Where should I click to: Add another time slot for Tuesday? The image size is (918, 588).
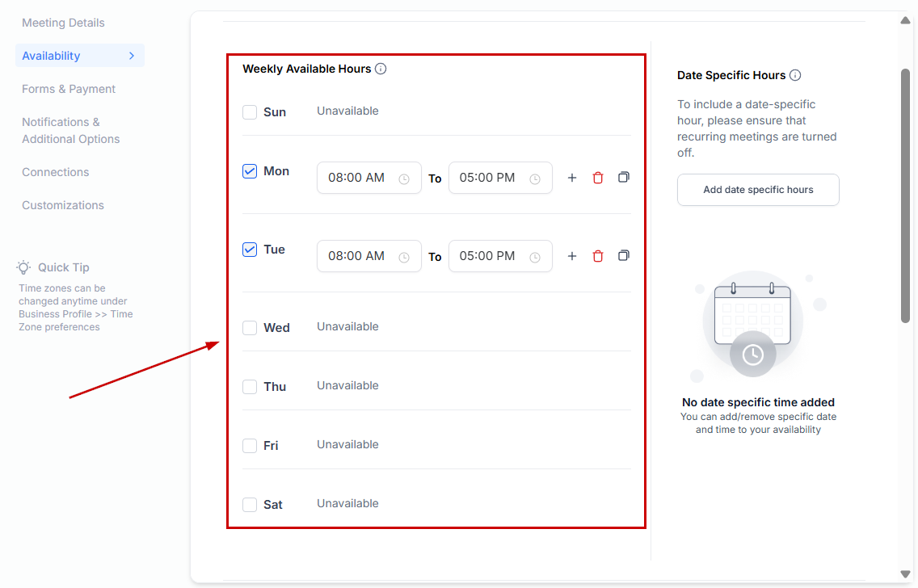coord(572,256)
